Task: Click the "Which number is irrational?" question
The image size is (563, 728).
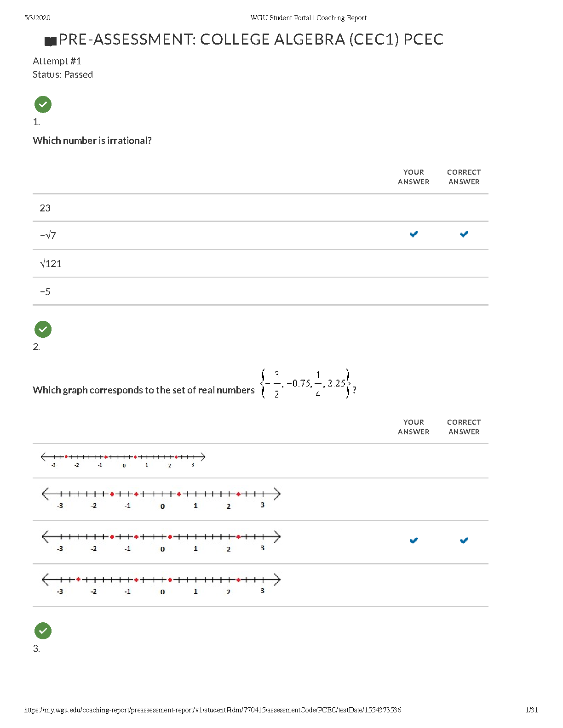Action: 92,141
